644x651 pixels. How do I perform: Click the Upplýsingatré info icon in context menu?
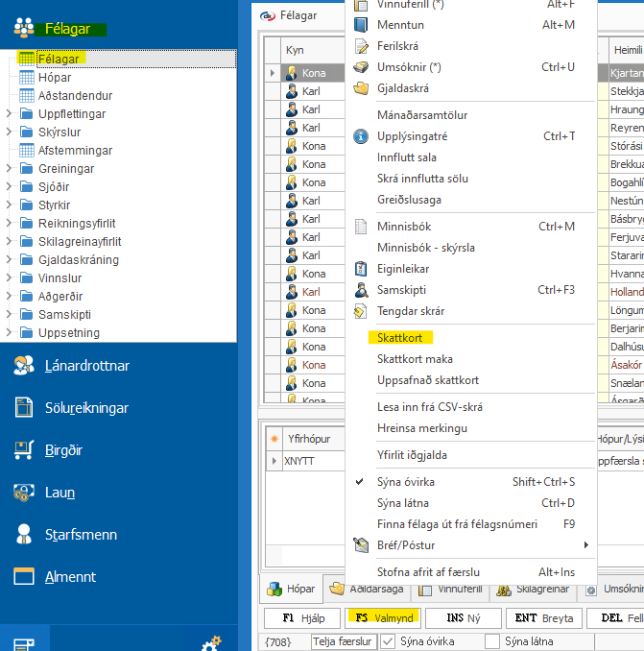click(x=361, y=136)
